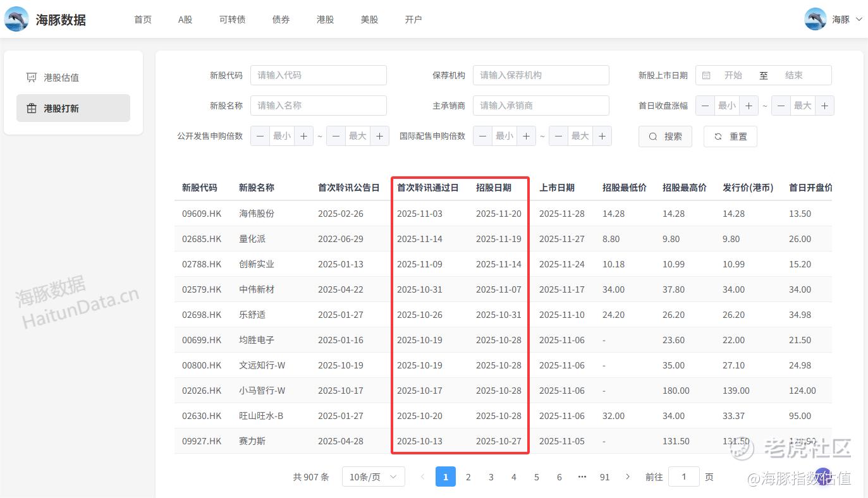Go to 首页 in the top navigation
The width and height of the screenshot is (868, 498).
[x=143, y=20]
